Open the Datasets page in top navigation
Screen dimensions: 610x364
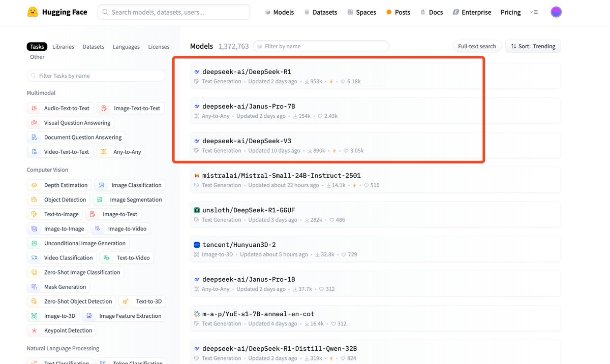tap(321, 12)
